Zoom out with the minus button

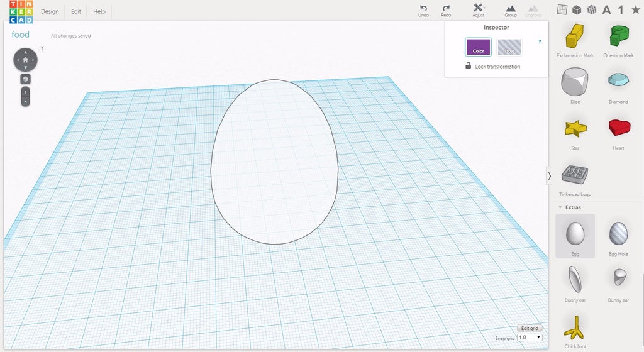(x=25, y=101)
